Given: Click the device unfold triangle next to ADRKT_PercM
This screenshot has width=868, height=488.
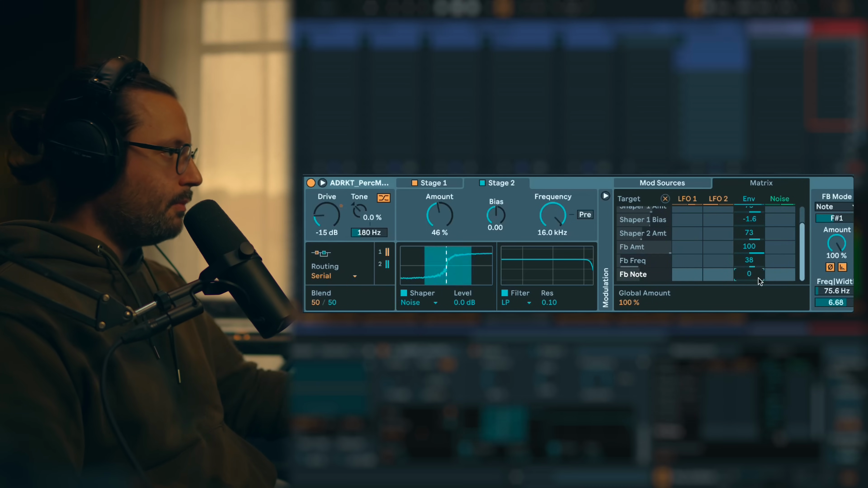Looking at the screenshot, I should [x=323, y=183].
